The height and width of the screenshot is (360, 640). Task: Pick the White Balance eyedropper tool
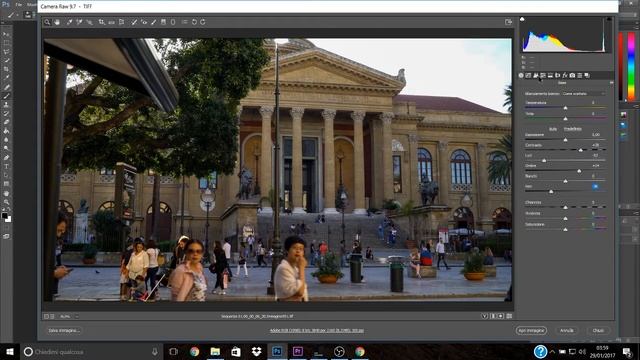click(x=69, y=22)
